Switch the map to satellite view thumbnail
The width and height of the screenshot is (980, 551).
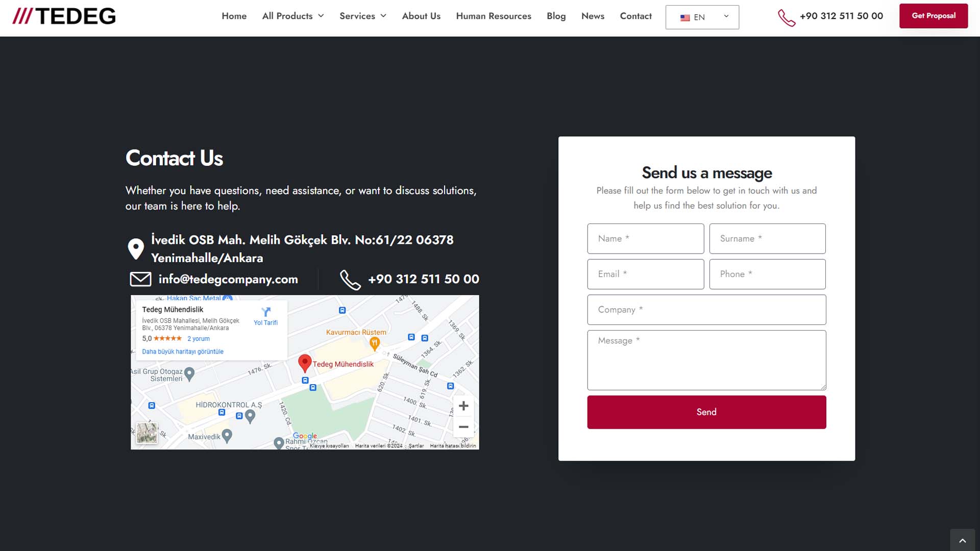click(147, 433)
